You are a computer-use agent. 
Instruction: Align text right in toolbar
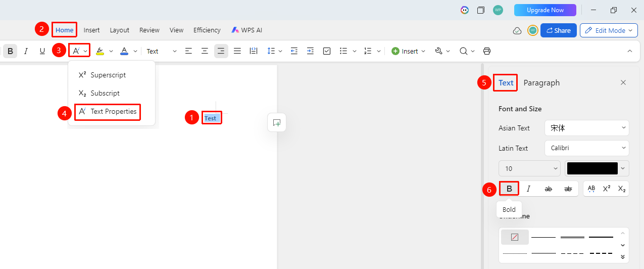pos(221,51)
